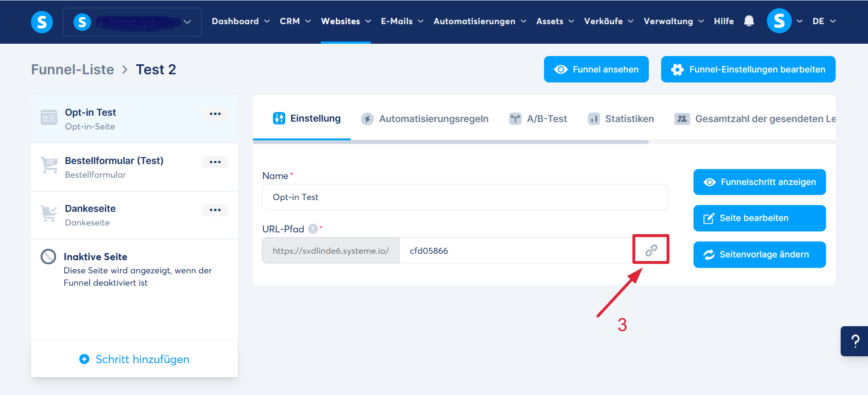Open the DE language selector
Image resolution: width=868 pixels, height=395 pixels.
tap(824, 21)
